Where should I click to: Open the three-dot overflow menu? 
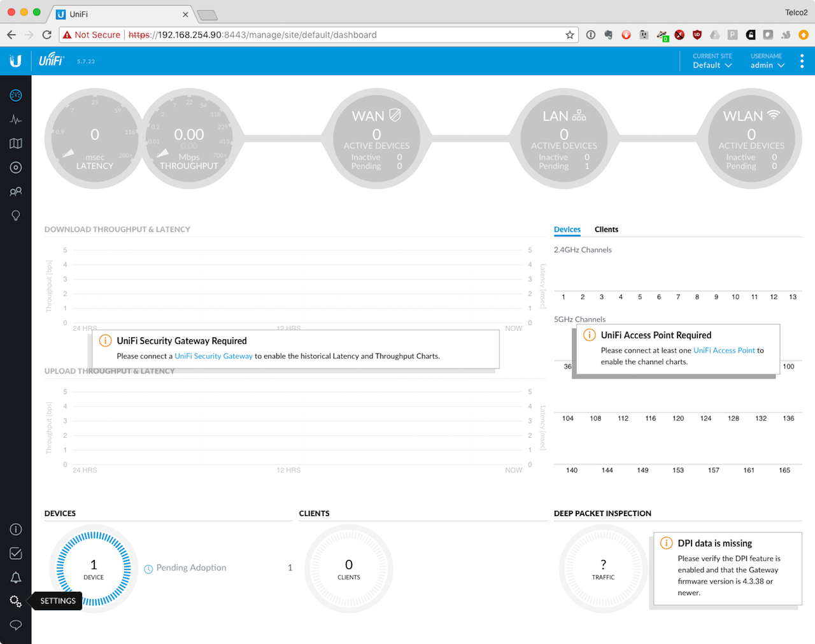[802, 61]
